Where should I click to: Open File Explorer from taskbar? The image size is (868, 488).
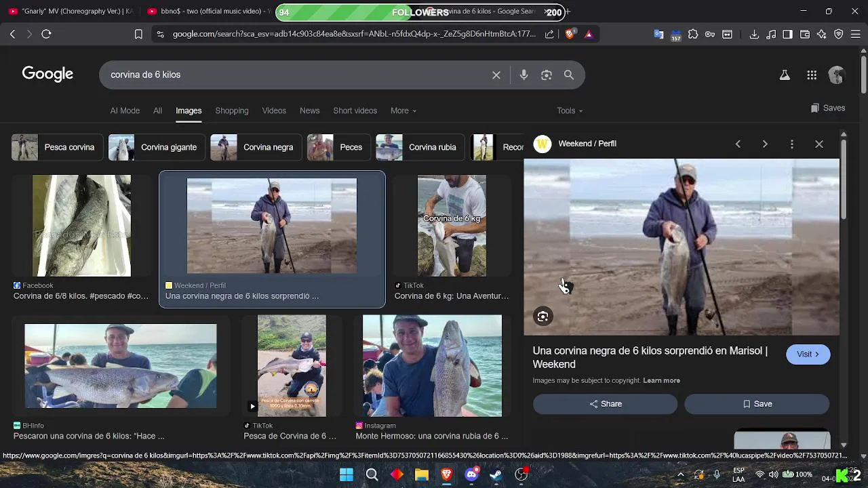coord(421,474)
